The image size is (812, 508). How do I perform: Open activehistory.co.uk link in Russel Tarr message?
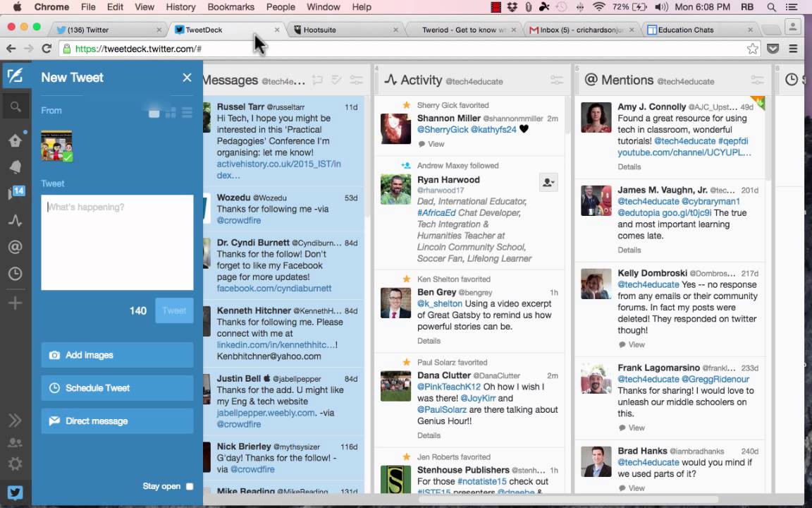pyautogui.click(x=278, y=169)
